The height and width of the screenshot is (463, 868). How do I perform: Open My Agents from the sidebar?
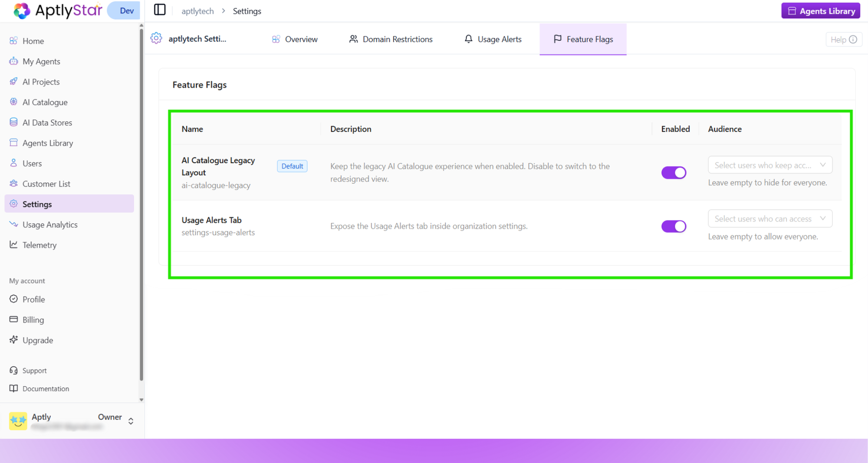(41, 61)
